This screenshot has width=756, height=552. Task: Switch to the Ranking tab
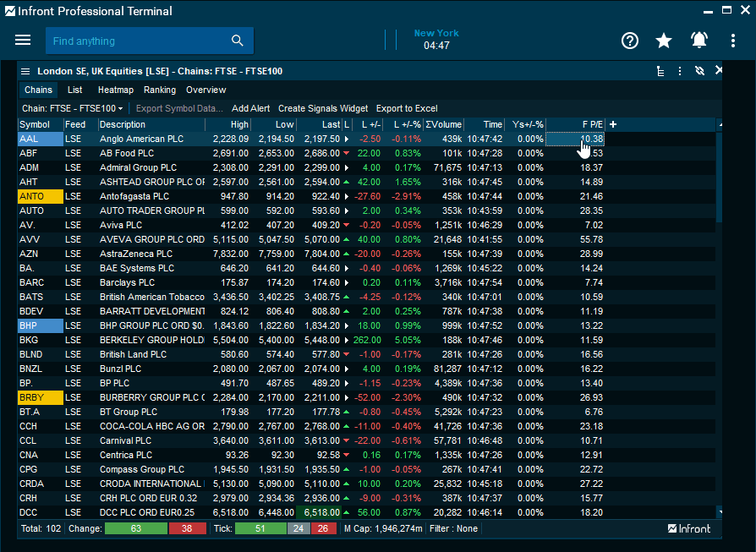point(160,90)
